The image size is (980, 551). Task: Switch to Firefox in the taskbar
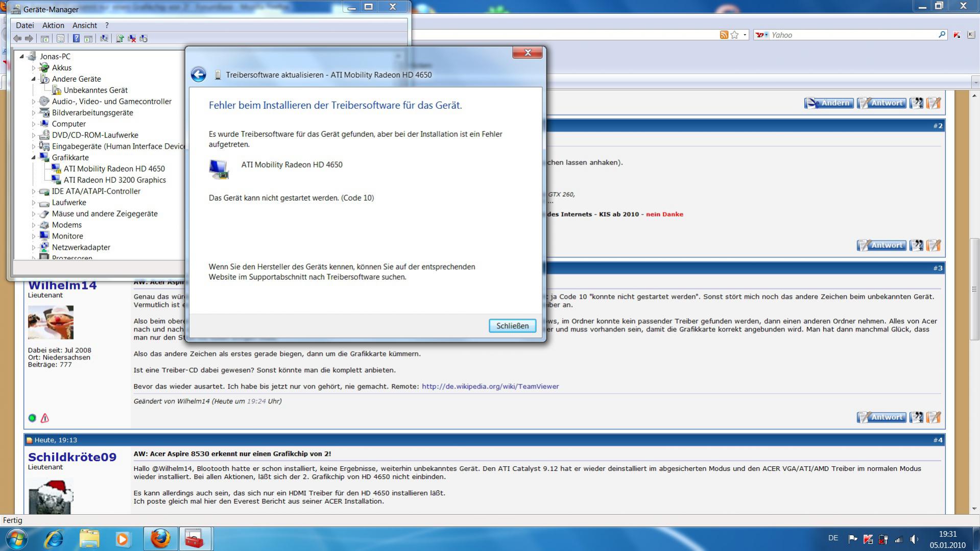(x=160, y=539)
